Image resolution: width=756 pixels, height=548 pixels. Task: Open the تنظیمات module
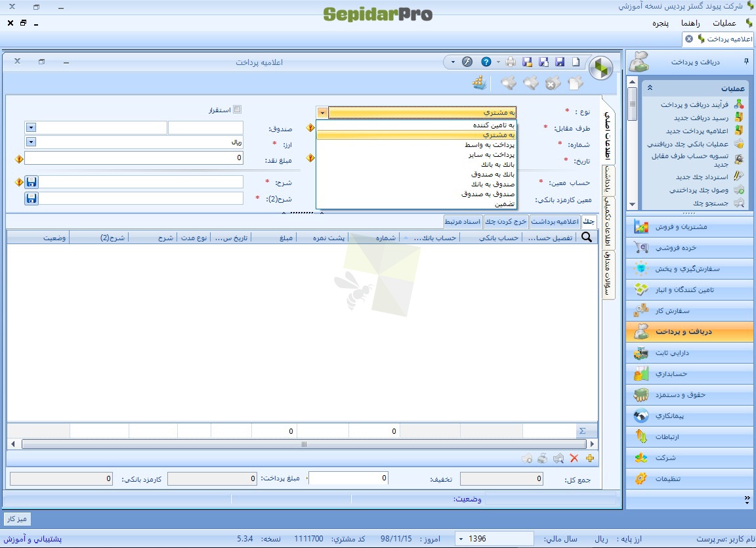690,478
